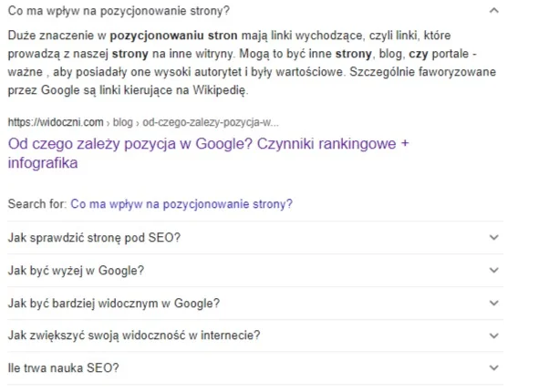
Task: Click 'od-czego-zalezy-pozycja-w...' breadcrumb segment
Action: click(x=211, y=122)
